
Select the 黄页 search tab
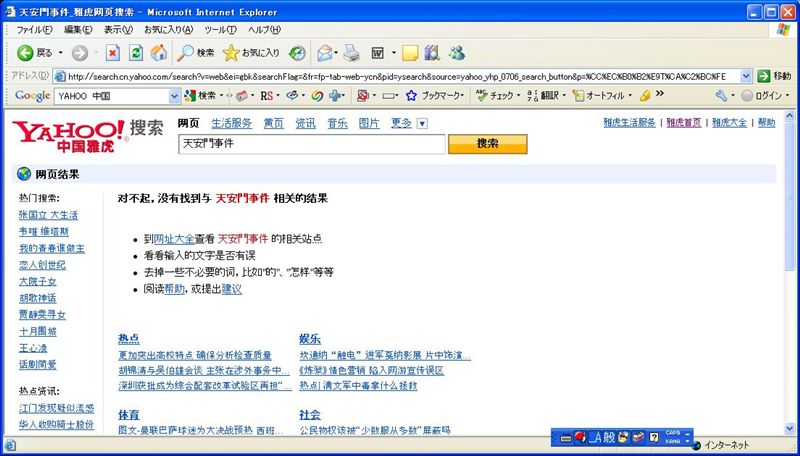pyautogui.click(x=273, y=123)
